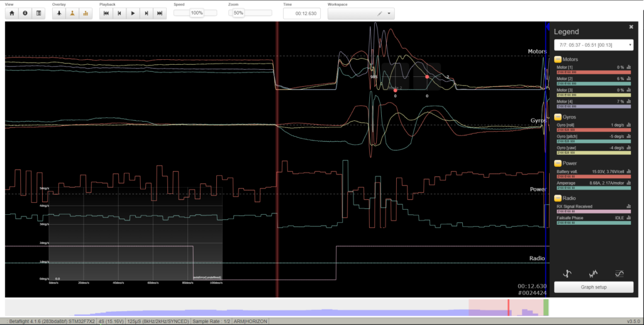
Task: Click the Battery volt. red color bar
Action: point(594,176)
